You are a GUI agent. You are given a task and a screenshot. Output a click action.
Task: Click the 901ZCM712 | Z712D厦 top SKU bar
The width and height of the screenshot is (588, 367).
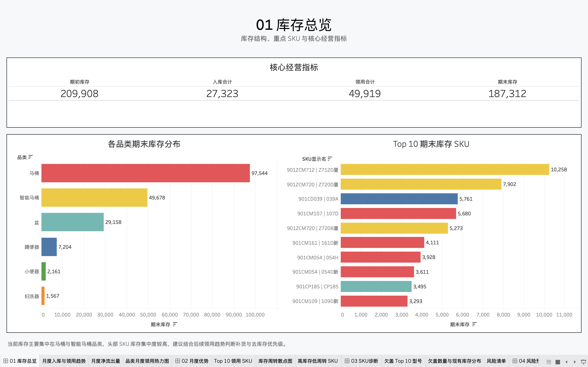(x=445, y=169)
